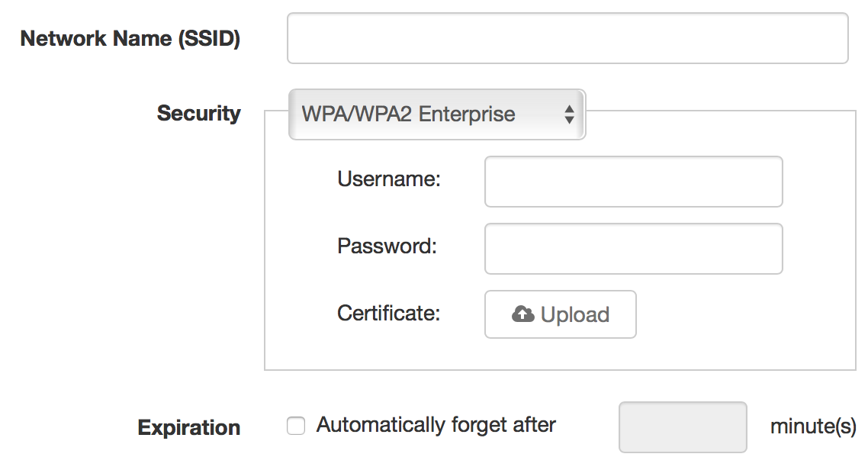Click the "Network Name (SSID)" label
The width and height of the screenshot is (868, 470).
[x=130, y=39]
